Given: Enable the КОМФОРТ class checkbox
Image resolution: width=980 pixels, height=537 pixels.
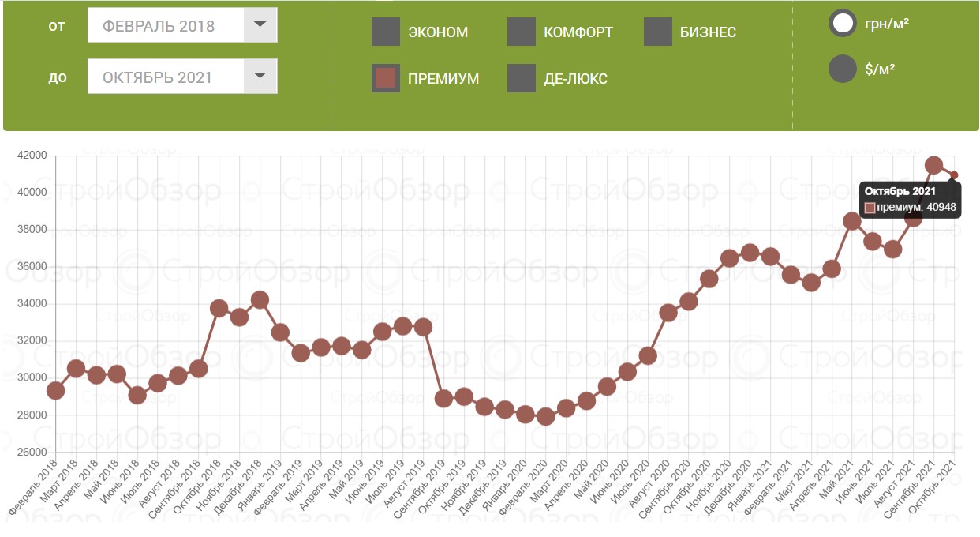Looking at the screenshot, I should coord(522,32).
